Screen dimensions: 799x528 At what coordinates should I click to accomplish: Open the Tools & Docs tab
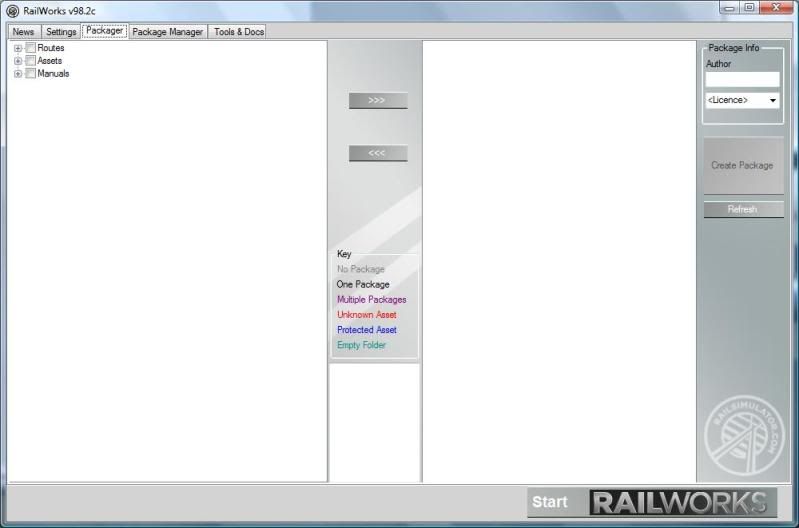pyautogui.click(x=239, y=32)
